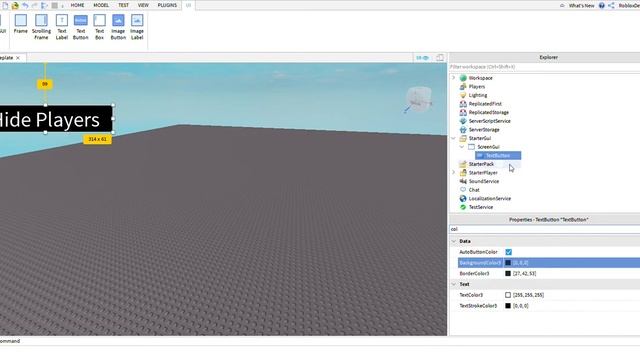Collapse the ScreenGui tree node
This screenshot has width=640, height=360.
click(x=462, y=147)
